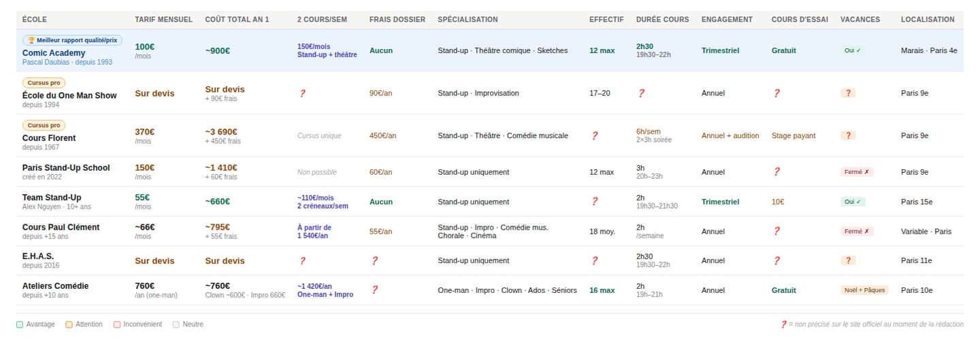Click the 'Noël + Pâques' vacances badge
This screenshot has height=350, width=980.
point(865,290)
